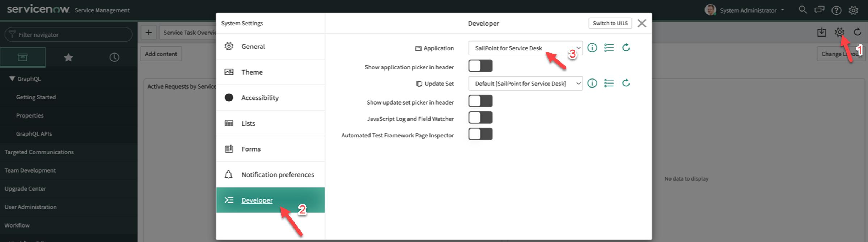
Task: Click the dashboard download/export icon
Action: pyautogui.click(x=822, y=32)
